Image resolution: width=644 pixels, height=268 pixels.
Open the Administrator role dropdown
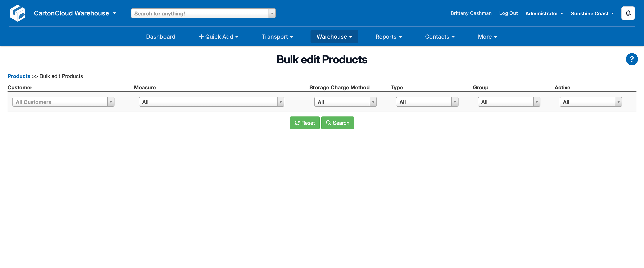(x=544, y=14)
